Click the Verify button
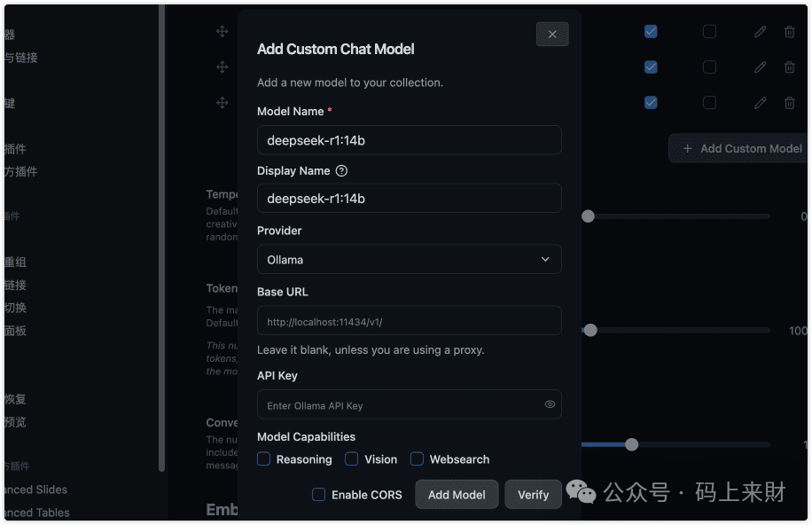The image size is (812, 525). [x=533, y=495]
